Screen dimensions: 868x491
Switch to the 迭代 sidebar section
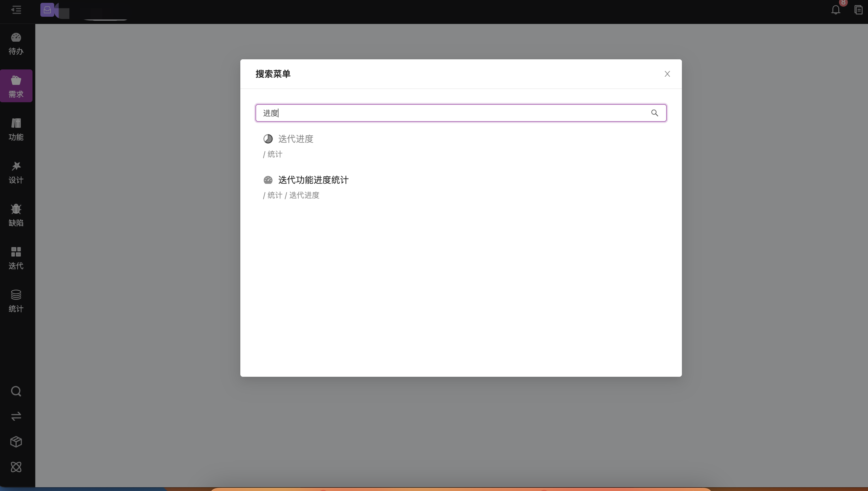pyautogui.click(x=16, y=258)
